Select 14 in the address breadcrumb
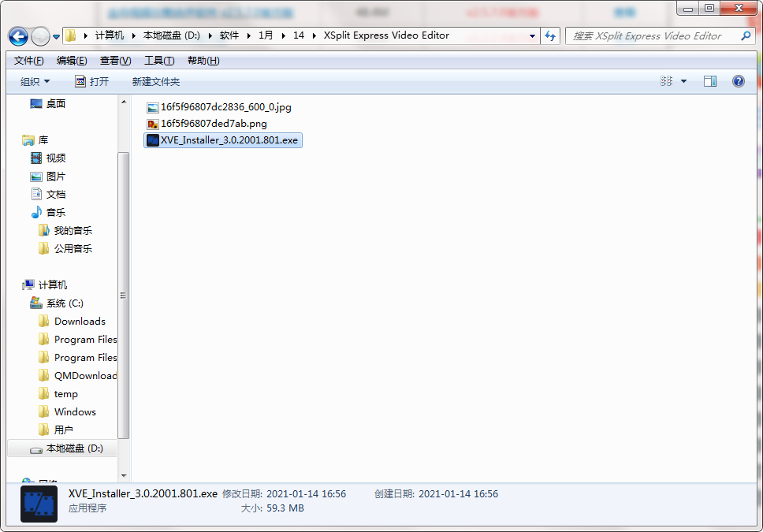 [298, 35]
